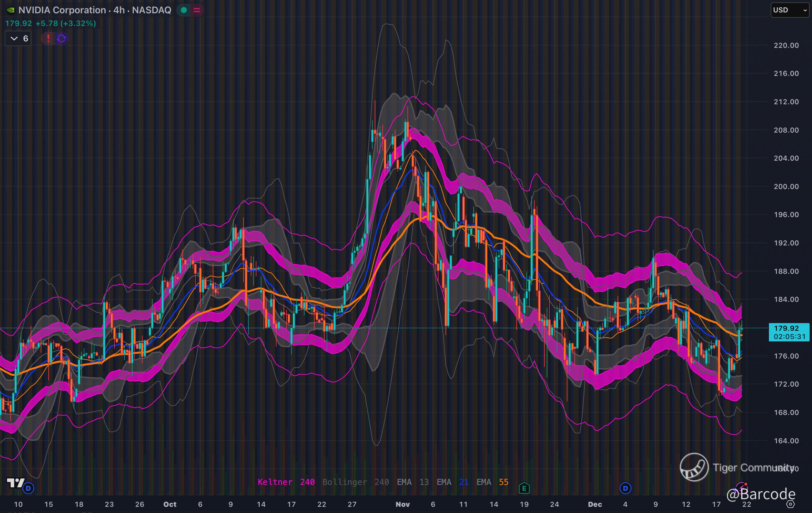The width and height of the screenshot is (812, 513).
Task: Open the TradingView logo
Action: tap(15, 483)
